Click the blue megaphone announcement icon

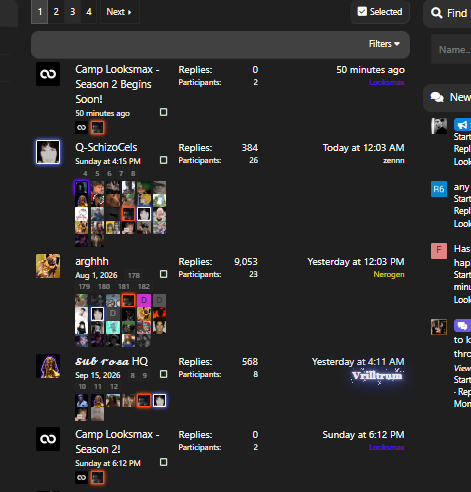[462, 125]
